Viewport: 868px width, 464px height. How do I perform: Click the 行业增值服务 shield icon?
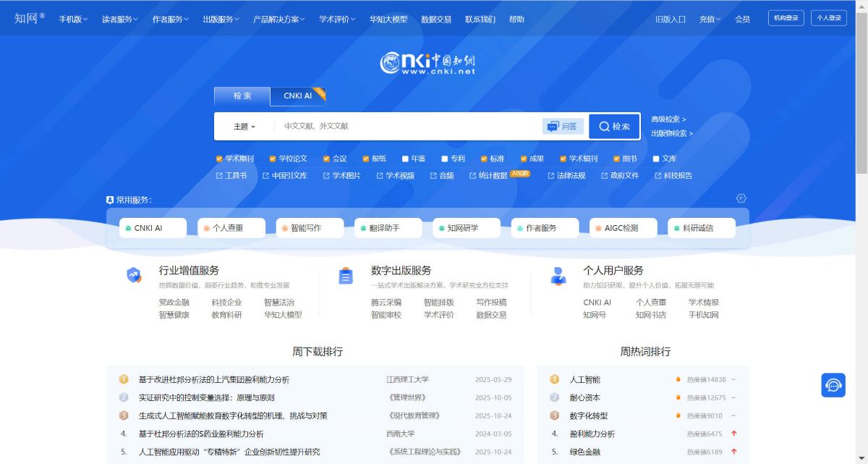[x=134, y=275]
